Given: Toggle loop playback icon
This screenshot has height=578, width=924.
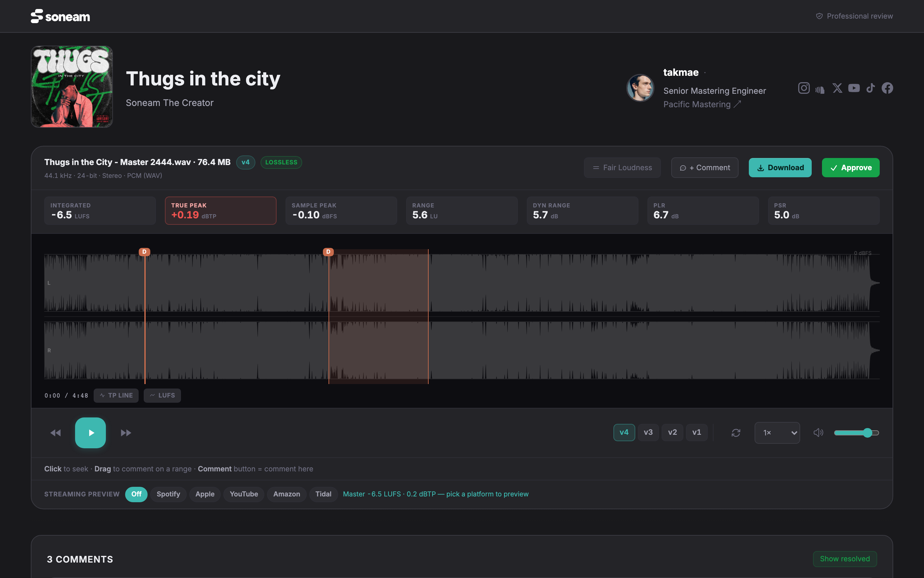Looking at the screenshot, I should point(736,433).
